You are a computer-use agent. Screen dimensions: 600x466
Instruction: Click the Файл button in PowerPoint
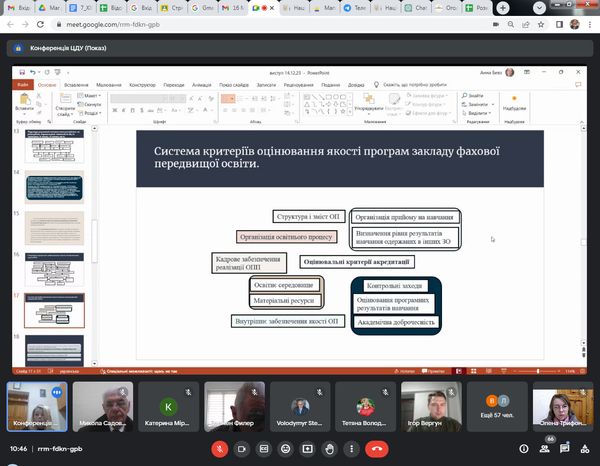click(22, 85)
